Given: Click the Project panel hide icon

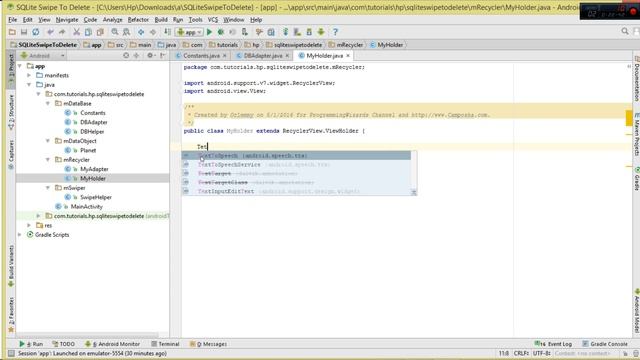Looking at the screenshot, I should [x=162, y=56].
